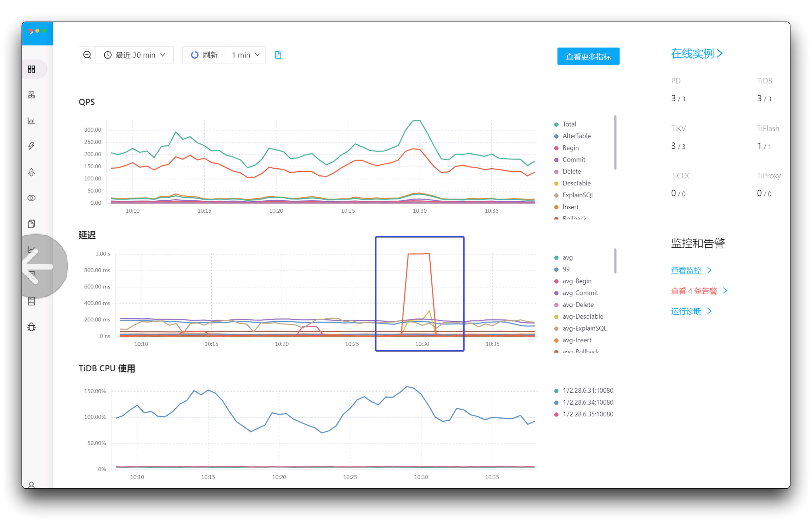Open the 1 min refresh interval dropdown
This screenshot has height=521, width=812.
click(246, 55)
